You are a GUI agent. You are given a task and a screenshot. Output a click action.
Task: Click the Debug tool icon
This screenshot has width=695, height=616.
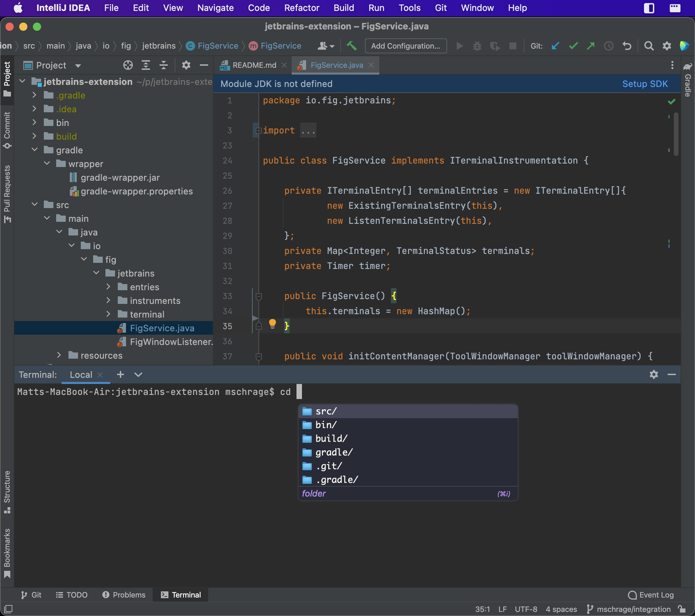(x=477, y=46)
